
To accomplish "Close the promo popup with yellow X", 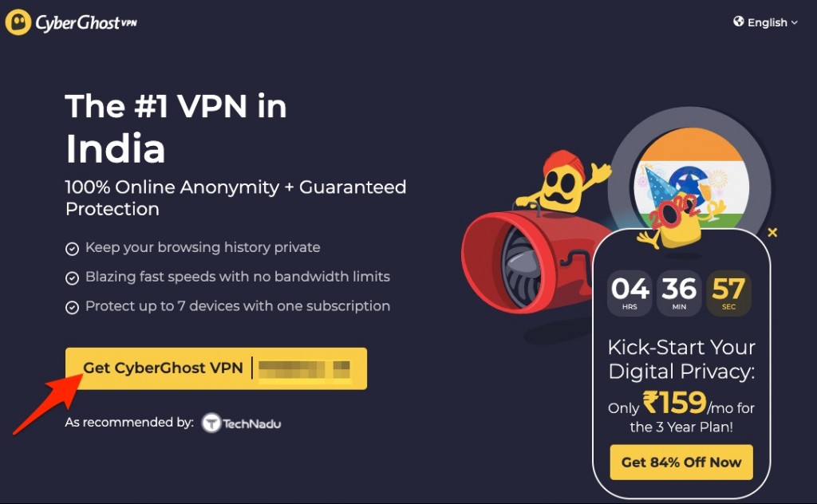I will click(772, 233).
